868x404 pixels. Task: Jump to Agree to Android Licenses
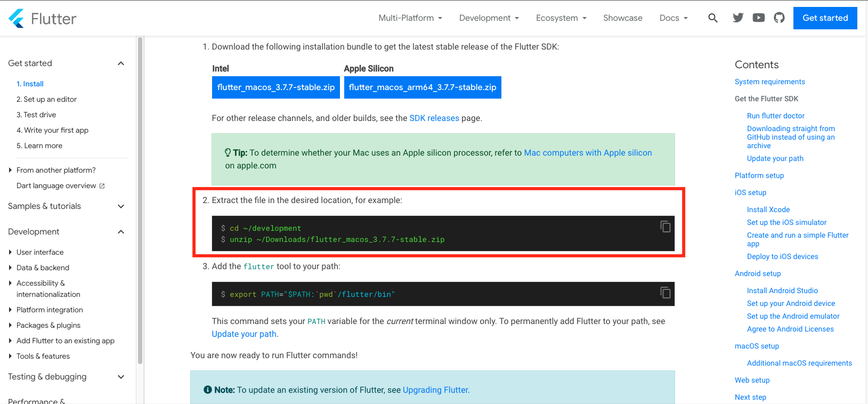click(x=790, y=329)
